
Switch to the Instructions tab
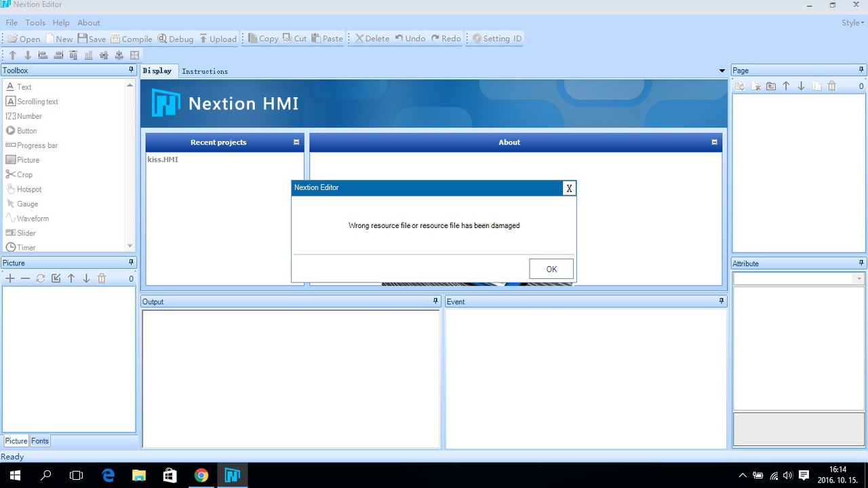click(205, 71)
